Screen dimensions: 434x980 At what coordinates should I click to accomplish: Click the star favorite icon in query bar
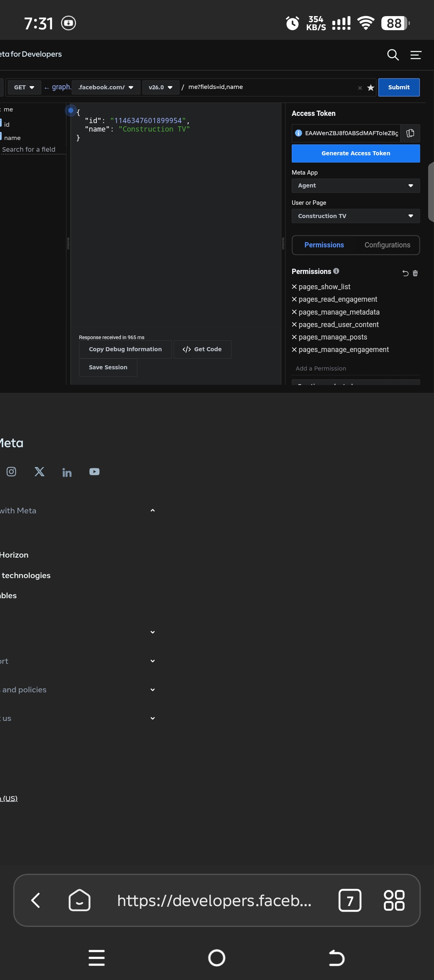click(x=371, y=88)
